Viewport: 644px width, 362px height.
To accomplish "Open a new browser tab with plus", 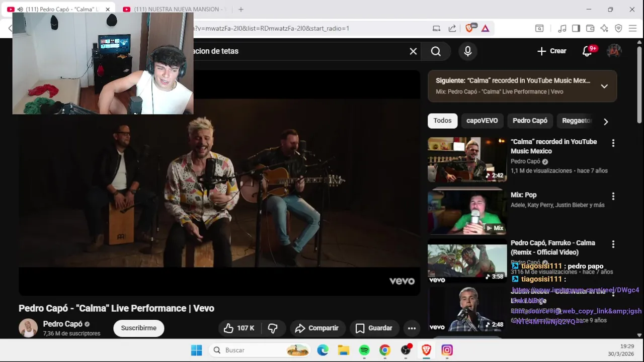I will click(241, 9).
